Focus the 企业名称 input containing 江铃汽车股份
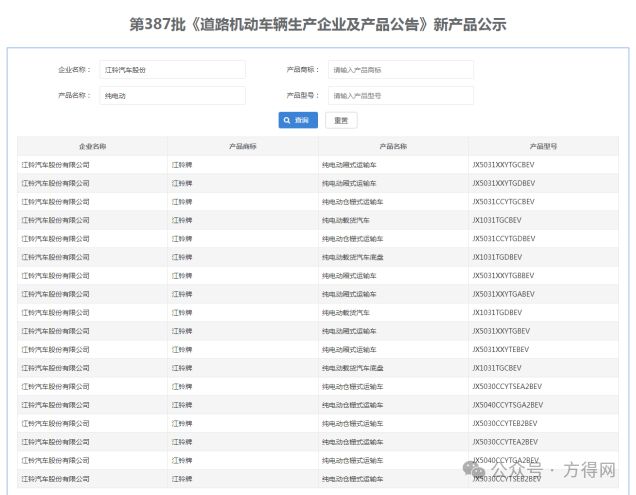This screenshot has height=495, width=636. (172, 70)
